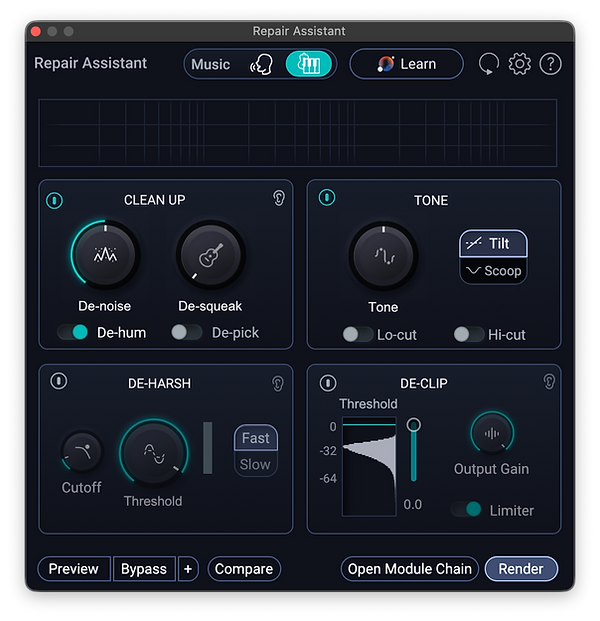
Task: Click the Tone knob
Action: tap(383, 256)
